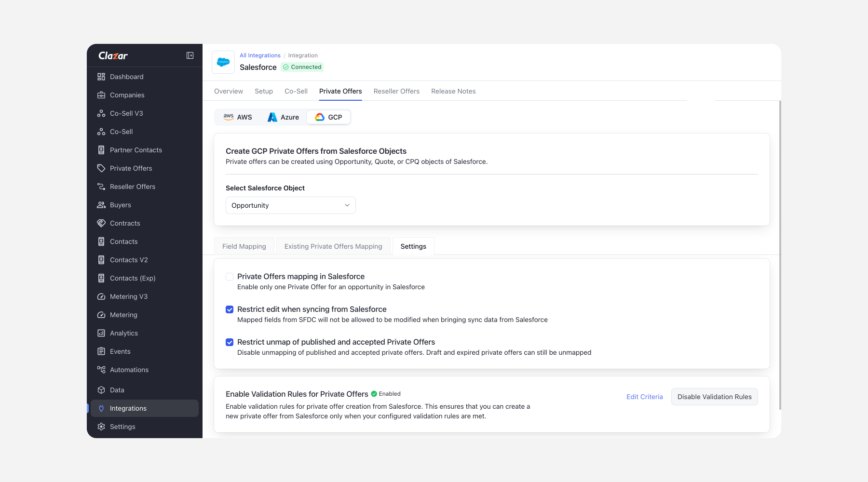
Task: Click 'Enable Validation Rules for Private Offers' heading
Action: coord(297,394)
